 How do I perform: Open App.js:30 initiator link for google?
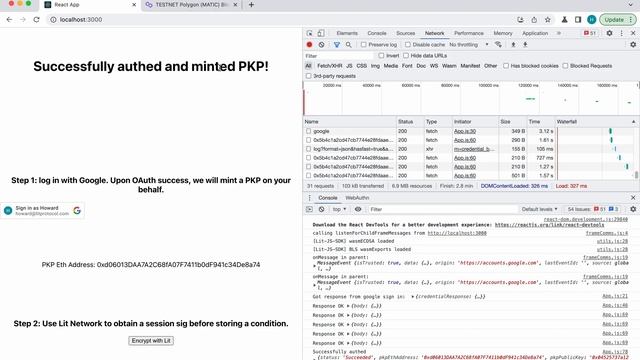[465, 131]
